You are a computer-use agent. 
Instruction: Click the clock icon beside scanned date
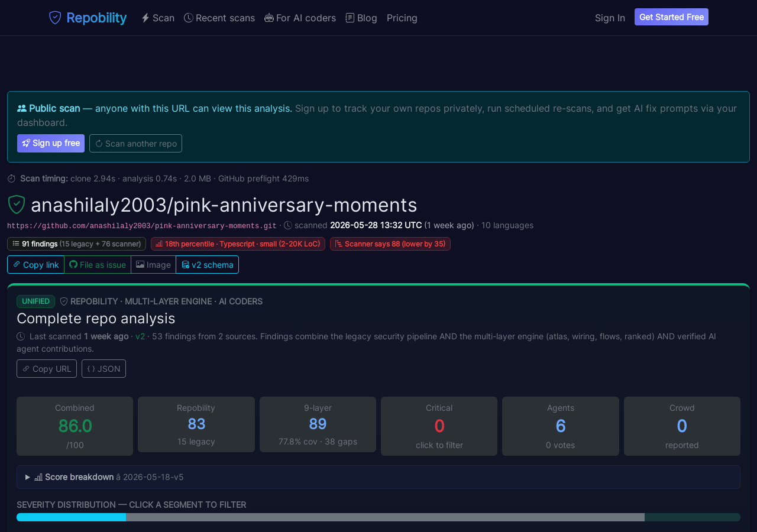[x=288, y=225]
